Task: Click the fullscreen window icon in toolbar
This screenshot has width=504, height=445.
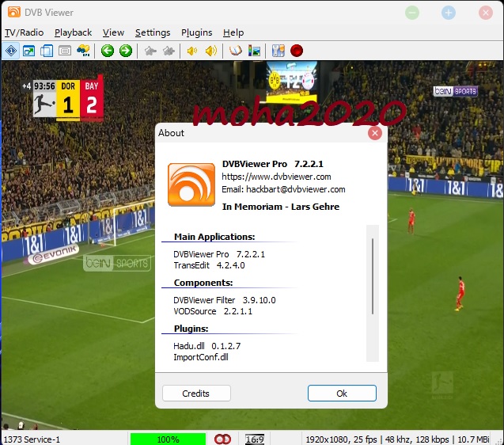Action: pyautogui.click(x=29, y=51)
